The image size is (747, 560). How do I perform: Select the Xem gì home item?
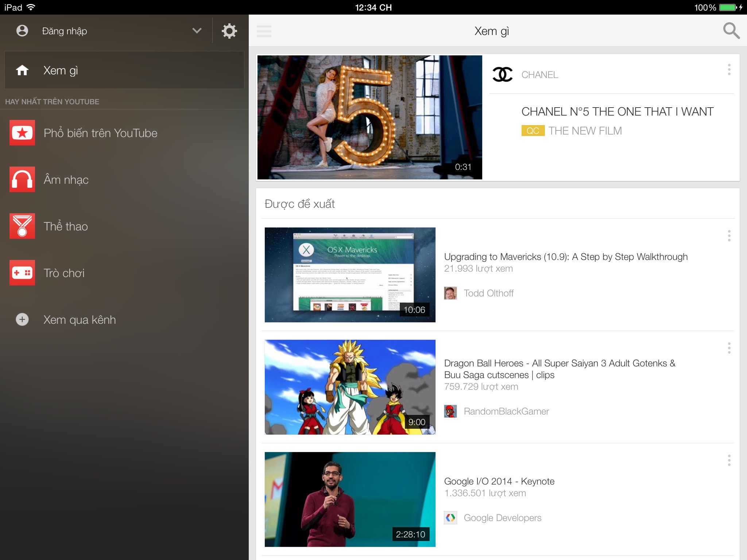pyautogui.click(x=124, y=70)
